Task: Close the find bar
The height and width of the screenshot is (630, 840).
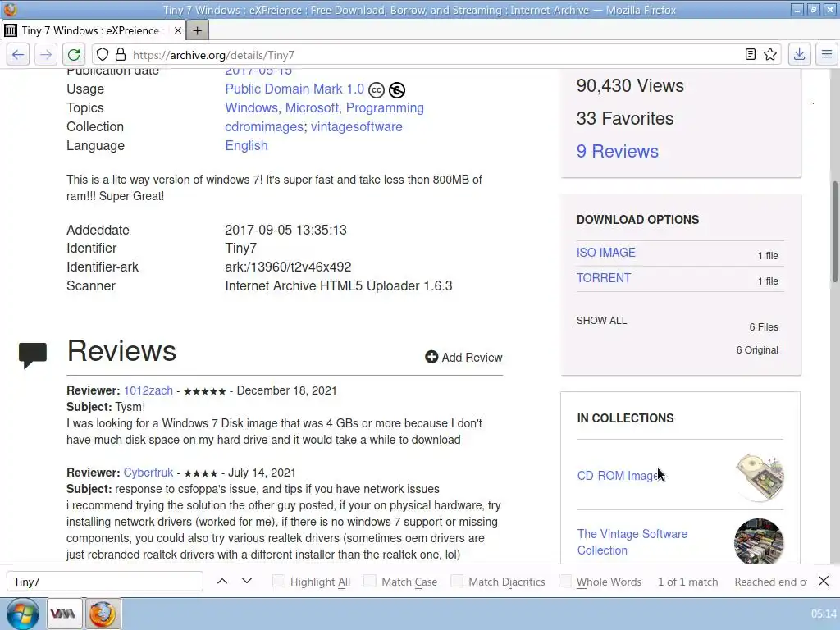Action: [x=824, y=582]
